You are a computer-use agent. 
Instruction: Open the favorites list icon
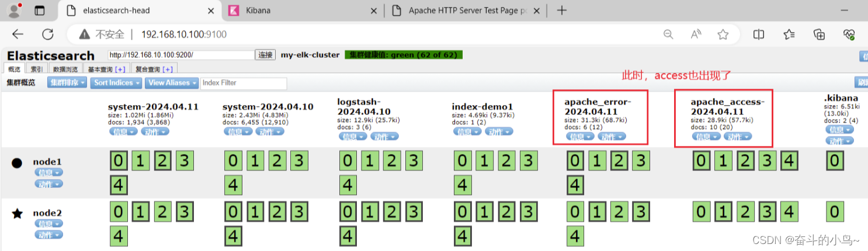click(789, 34)
